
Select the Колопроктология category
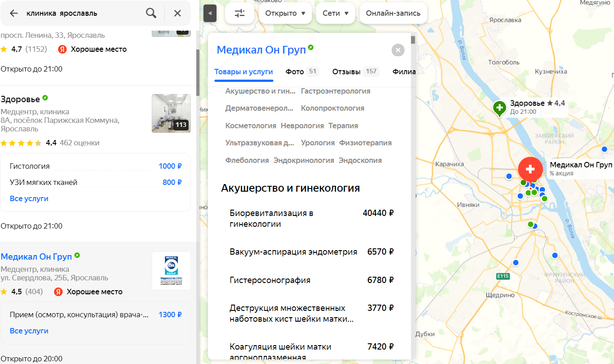(x=333, y=108)
